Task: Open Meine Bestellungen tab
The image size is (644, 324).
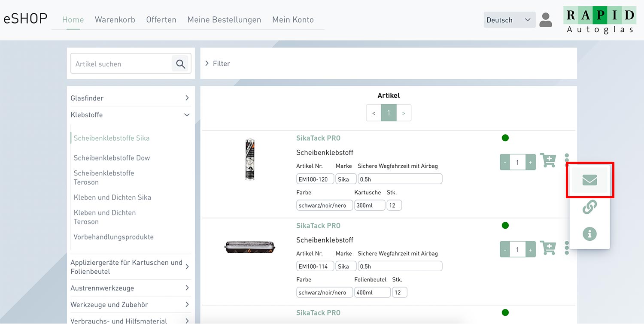Action: pyautogui.click(x=224, y=20)
